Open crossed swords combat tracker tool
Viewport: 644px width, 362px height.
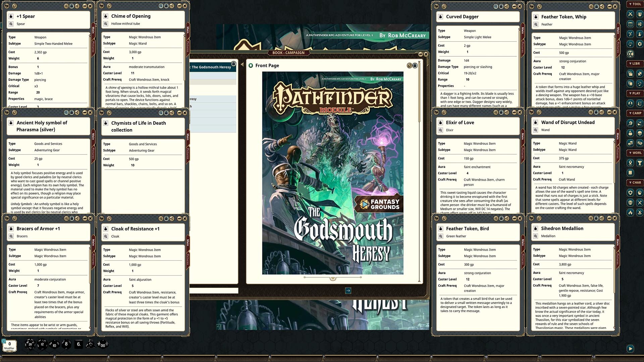click(x=630, y=14)
